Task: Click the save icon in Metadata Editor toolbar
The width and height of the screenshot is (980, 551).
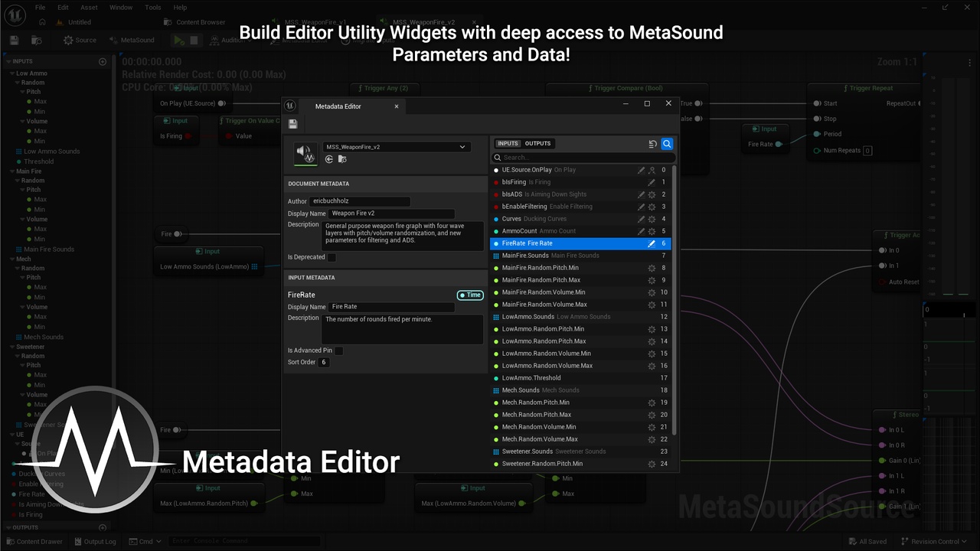Action: (x=292, y=124)
